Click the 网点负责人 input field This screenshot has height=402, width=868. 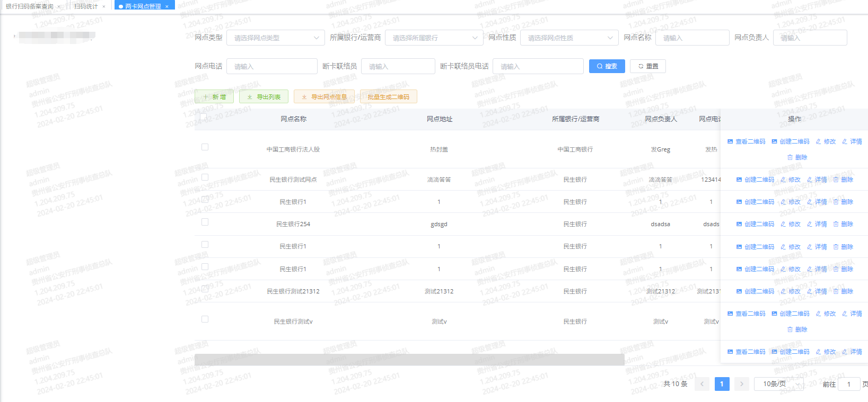(x=810, y=38)
